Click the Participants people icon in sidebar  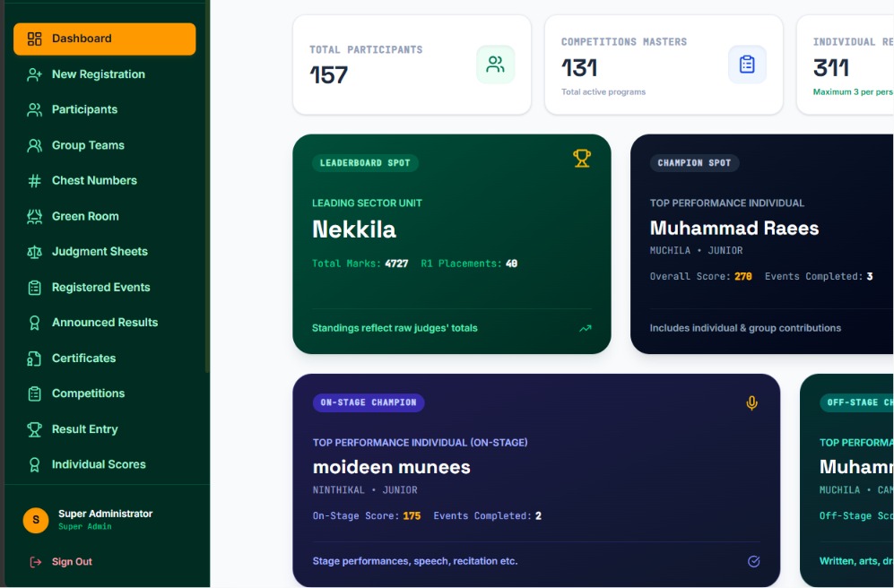(x=34, y=110)
